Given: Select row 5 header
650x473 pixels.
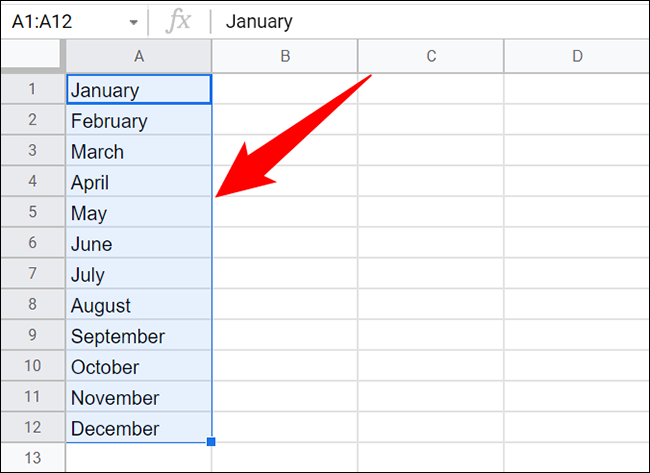Looking at the screenshot, I should [32, 213].
